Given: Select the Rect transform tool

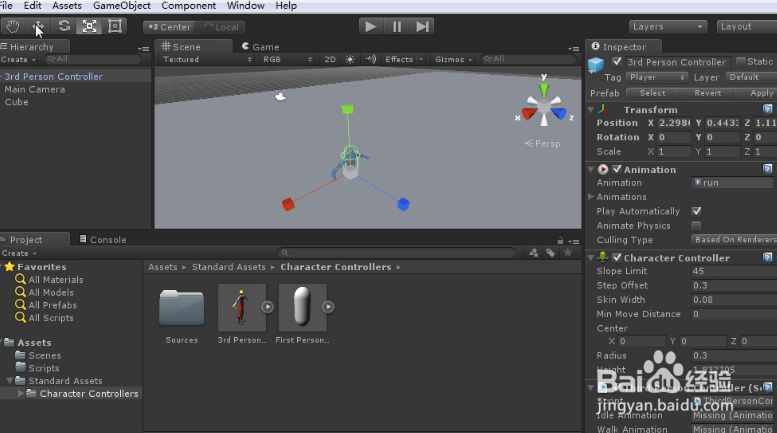Looking at the screenshot, I should 115,26.
